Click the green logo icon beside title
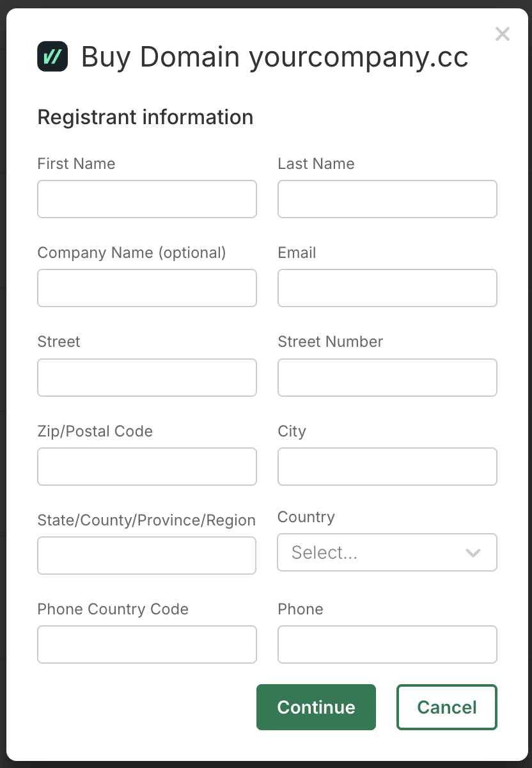Viewport: 532px width, 768px height. [x=52, y=56]
